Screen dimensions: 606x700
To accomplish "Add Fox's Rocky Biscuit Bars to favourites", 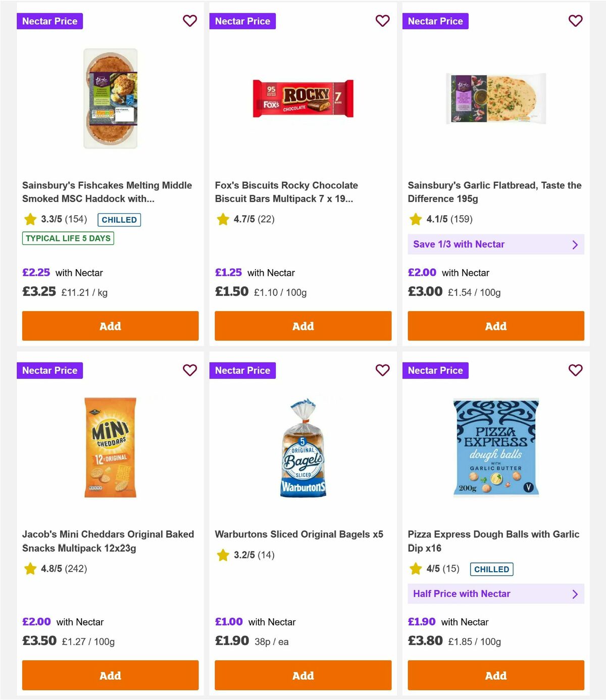I will (x=382, y=21).
